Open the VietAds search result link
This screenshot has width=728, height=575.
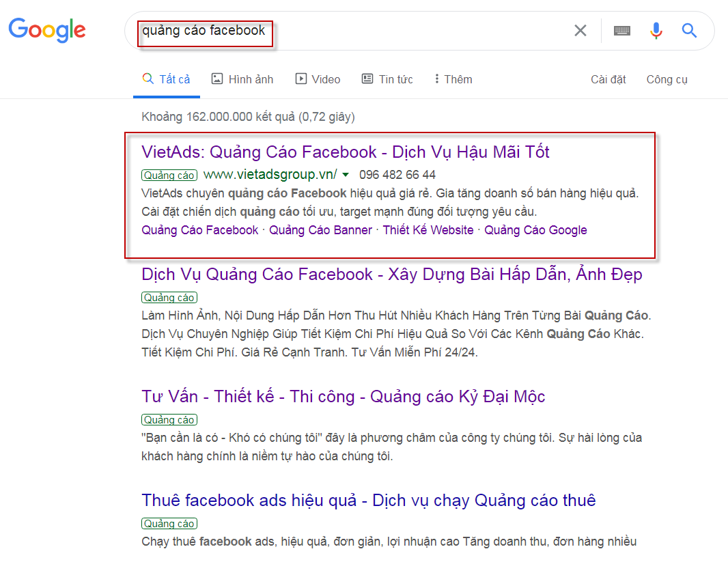pyautogui.click(x=344, y=152)
